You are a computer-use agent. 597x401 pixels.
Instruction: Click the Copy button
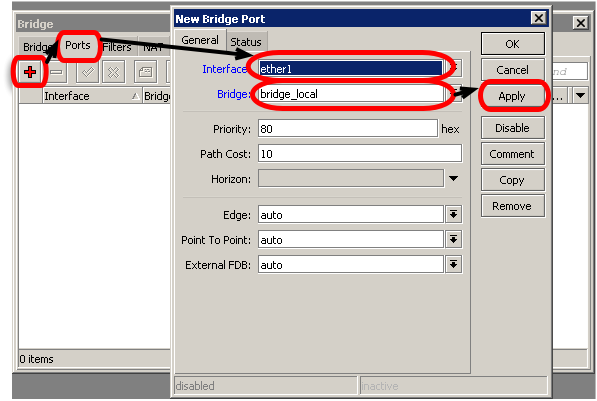[x=512, y=180]
